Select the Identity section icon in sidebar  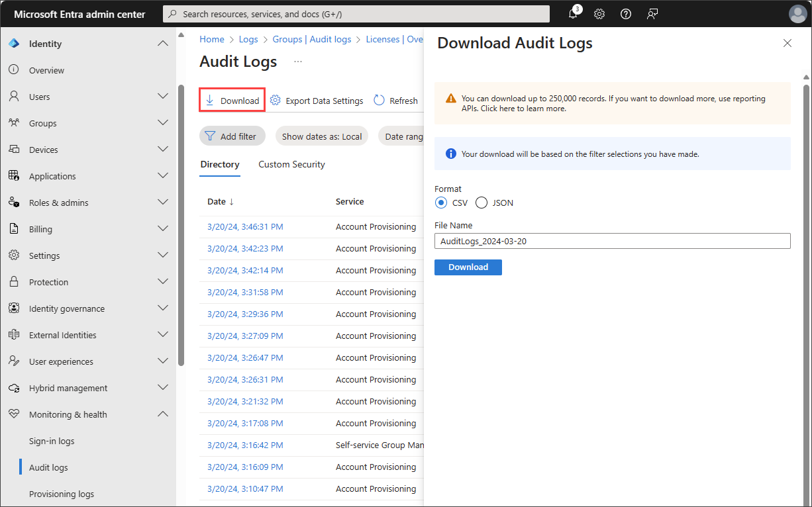(x=14, y=43)
